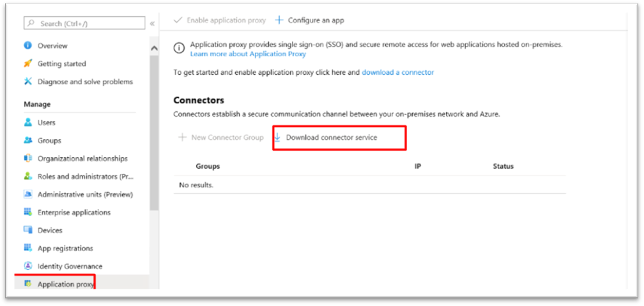The height and width of the screenshot is (306, 644).
Task: Focus the Search (Ctrl+/) input field
Action: click(84, 24)
